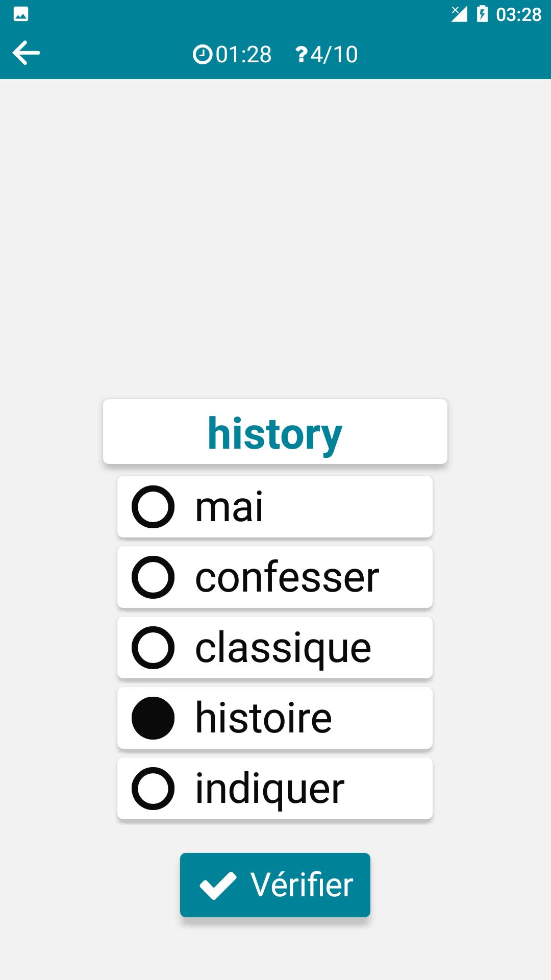Viewport: 551px width, 980px height.
Task: Tap the clock timer icon
Action: coord(203,54)
